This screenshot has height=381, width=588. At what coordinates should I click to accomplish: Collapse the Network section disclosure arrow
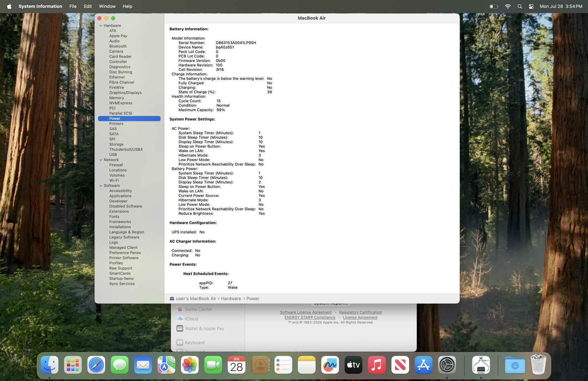[101, 160]
